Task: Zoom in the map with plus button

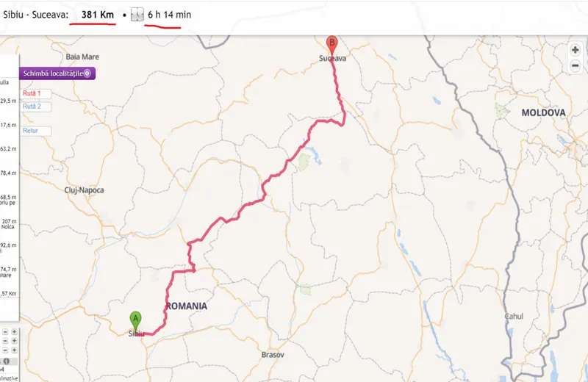Action: point(575,50)
